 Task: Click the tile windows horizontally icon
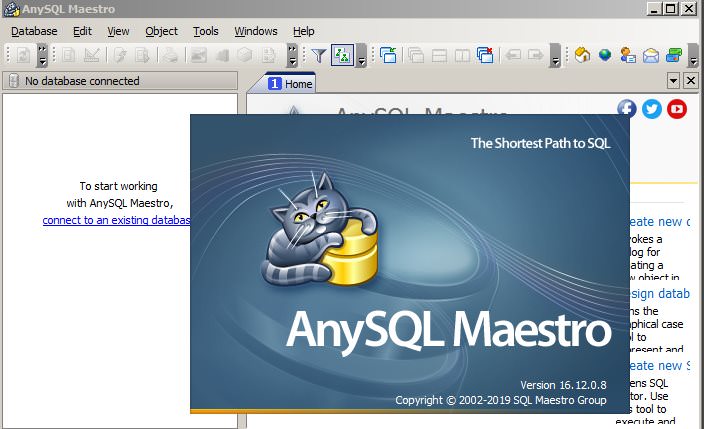tap(439, 55)
